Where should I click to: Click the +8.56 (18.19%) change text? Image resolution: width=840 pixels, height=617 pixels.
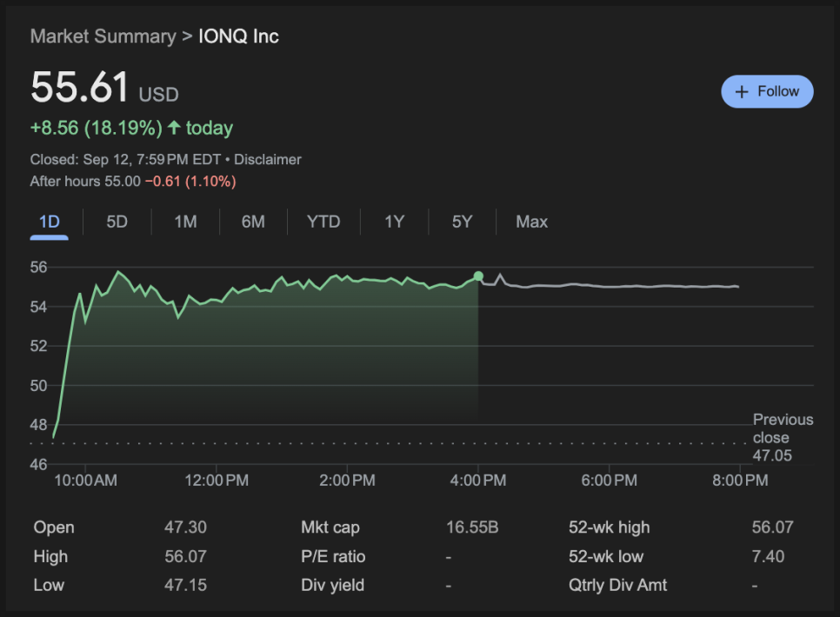tap(96, 128)
